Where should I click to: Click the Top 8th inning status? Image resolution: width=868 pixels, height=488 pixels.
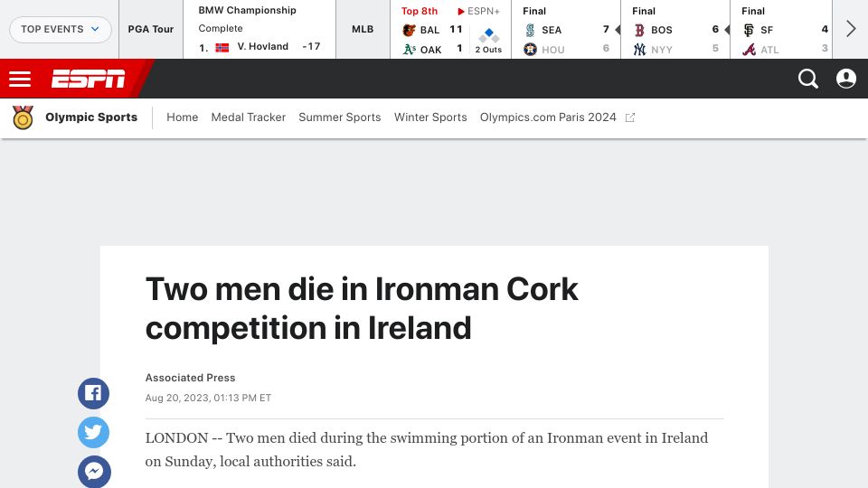pos(419,11)
